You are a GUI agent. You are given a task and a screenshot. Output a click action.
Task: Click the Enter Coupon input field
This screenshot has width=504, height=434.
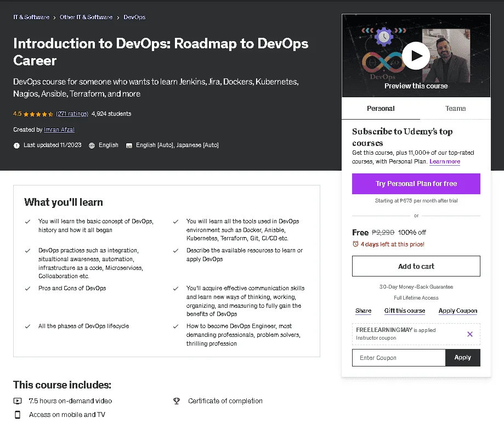tap(399, 358)
